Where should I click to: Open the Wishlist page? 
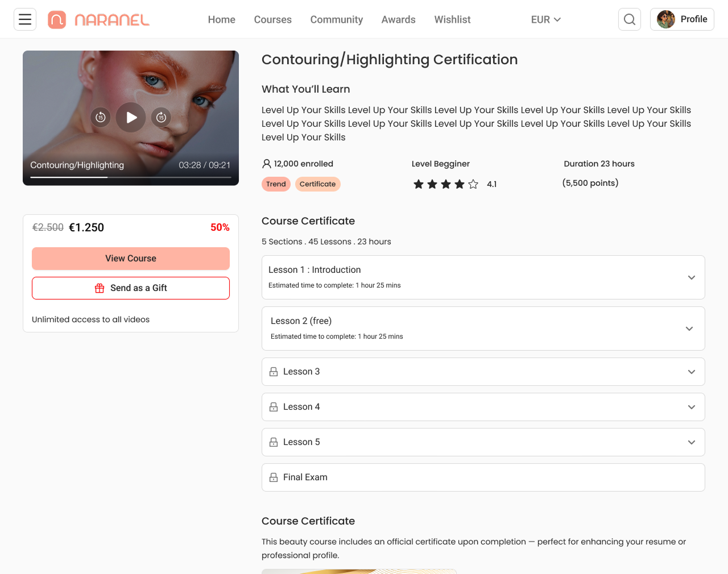click(x=452, y=20)
